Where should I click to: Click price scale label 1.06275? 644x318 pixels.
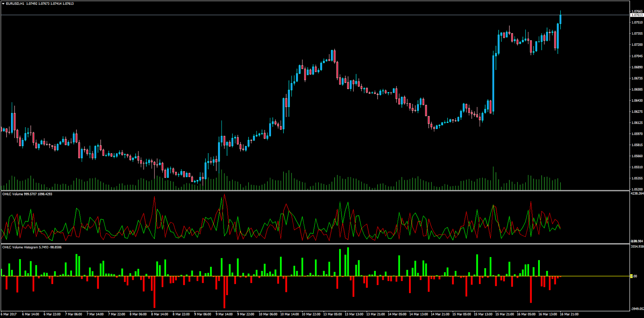(x=637, y=112)
